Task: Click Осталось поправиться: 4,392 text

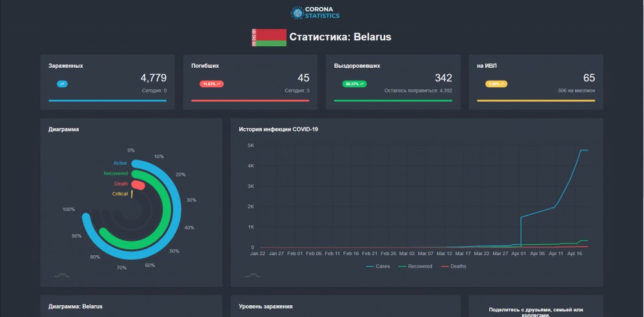Action: (x=418, y=91)
